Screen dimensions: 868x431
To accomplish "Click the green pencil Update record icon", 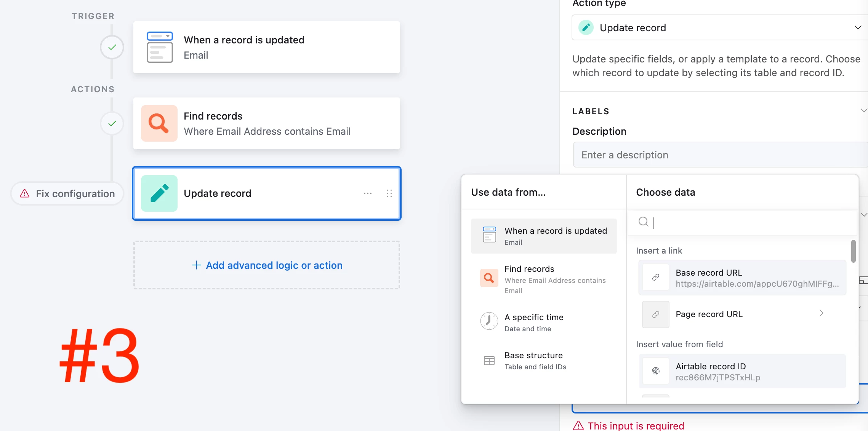I will pos(159,193).
